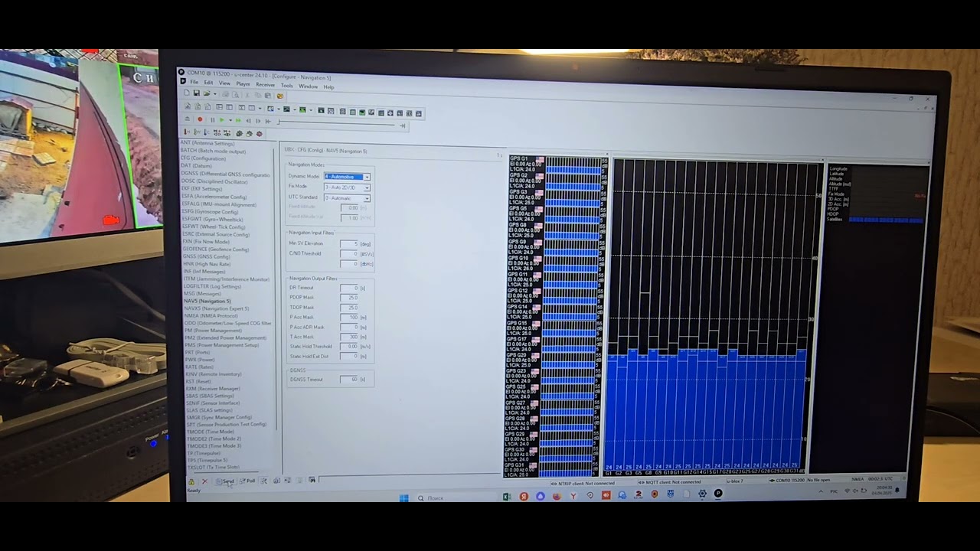
Task: Select DAT (Datum) in message list
Action: coord(196,166)
